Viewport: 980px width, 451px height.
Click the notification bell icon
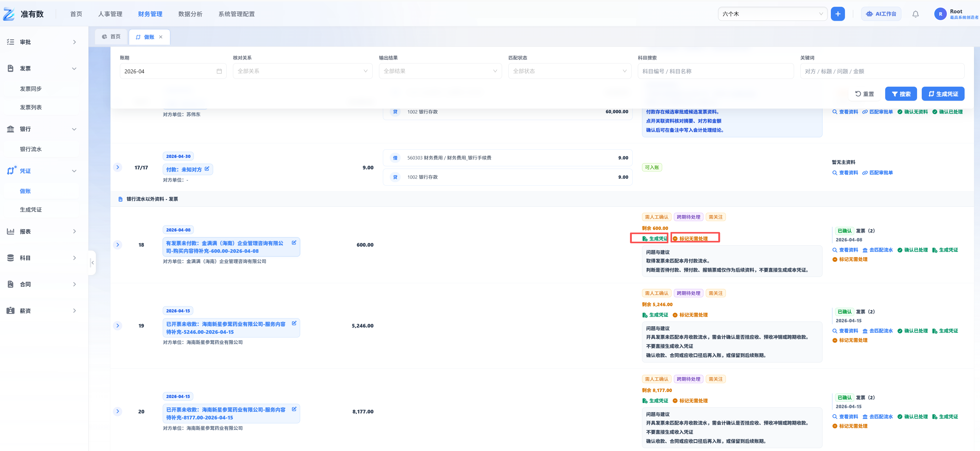pos(915,14)
